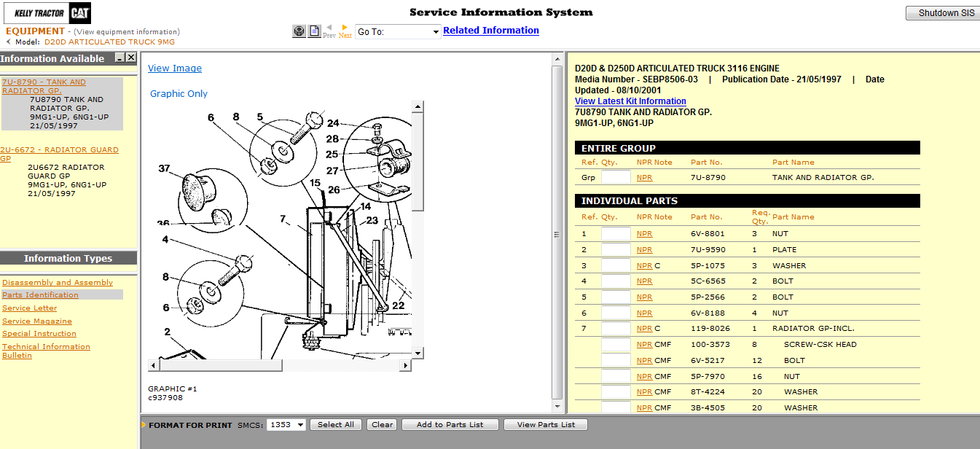Open the Related Information link

click(491, 30)
